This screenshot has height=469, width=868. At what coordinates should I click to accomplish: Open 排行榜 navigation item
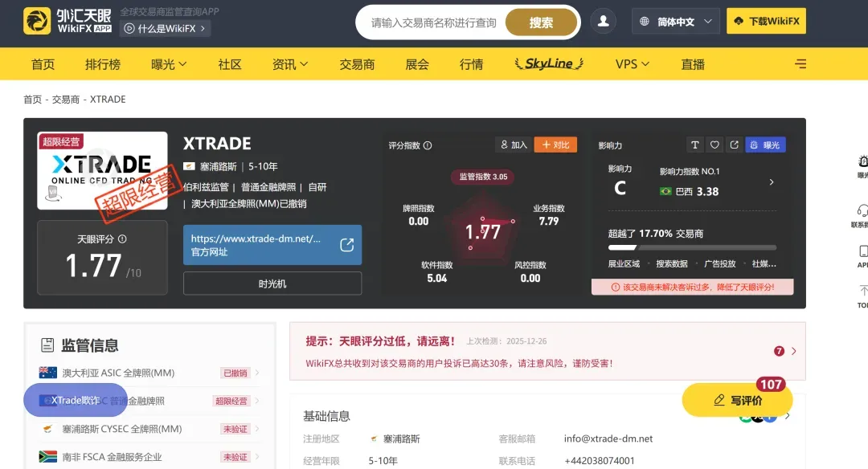tap(103, 64)
